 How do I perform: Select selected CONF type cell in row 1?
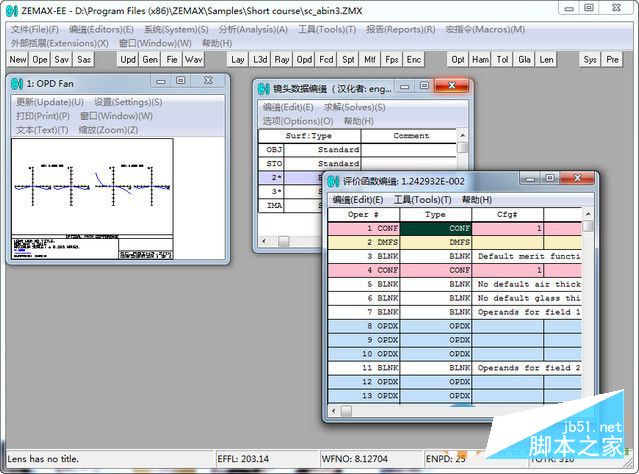point(435,228)
